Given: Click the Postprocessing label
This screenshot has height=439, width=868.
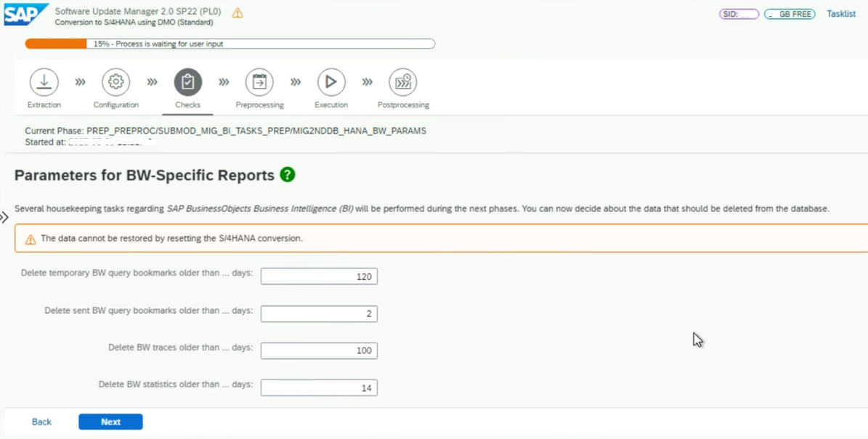Looking at the screenshot, I should click(403, 105).
